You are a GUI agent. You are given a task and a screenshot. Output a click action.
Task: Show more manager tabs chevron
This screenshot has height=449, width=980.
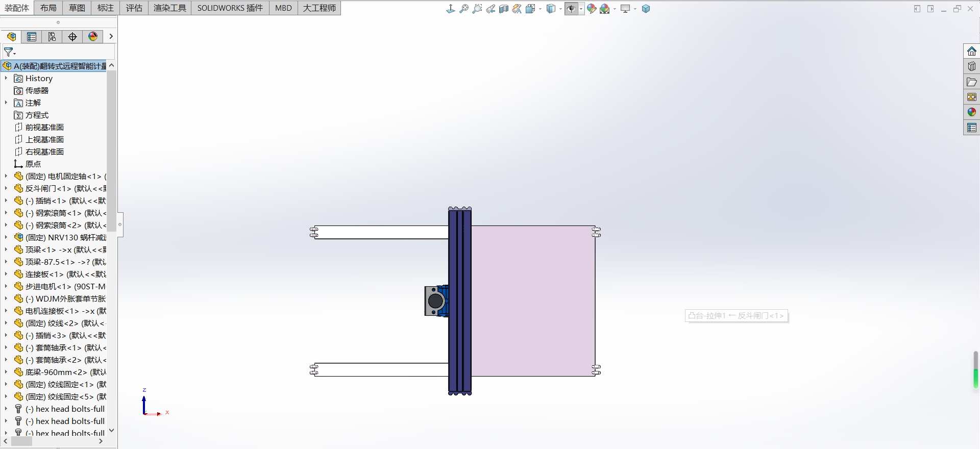[111, 37]
